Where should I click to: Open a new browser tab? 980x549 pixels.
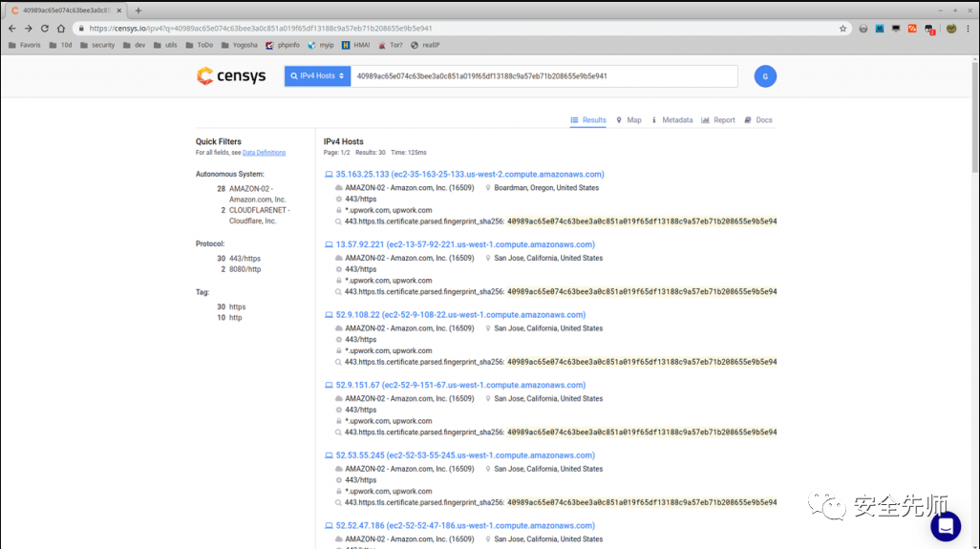(x=138, y=10)
